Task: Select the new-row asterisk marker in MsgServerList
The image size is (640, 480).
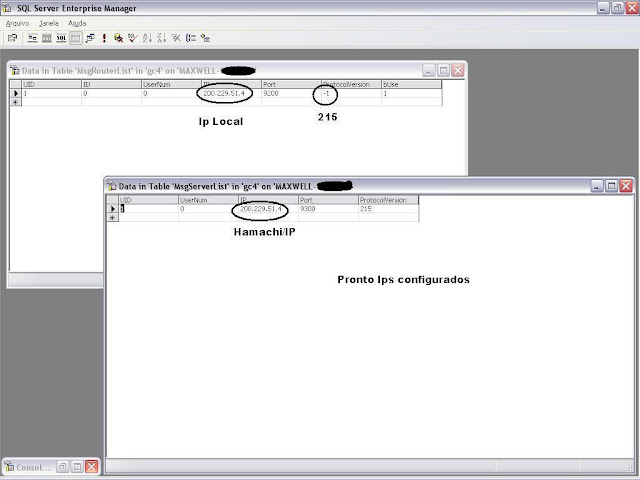Action: [112, 218]
